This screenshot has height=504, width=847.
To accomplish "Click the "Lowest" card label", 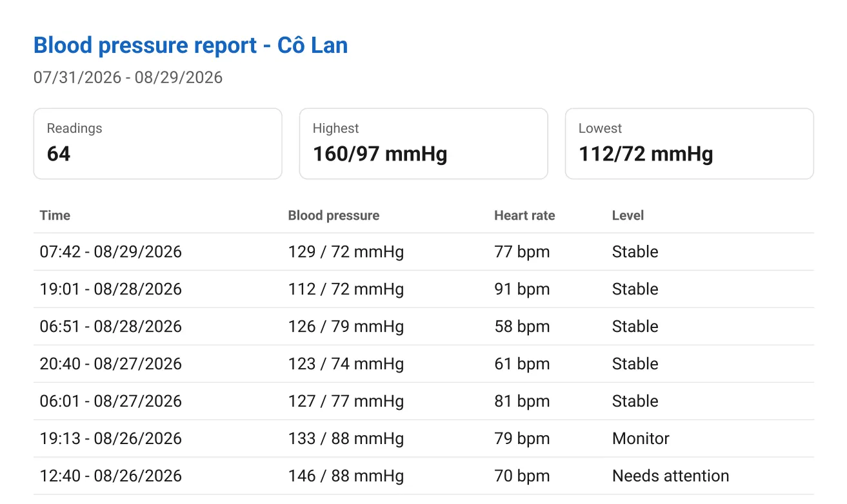I will (x=600, y=128).
